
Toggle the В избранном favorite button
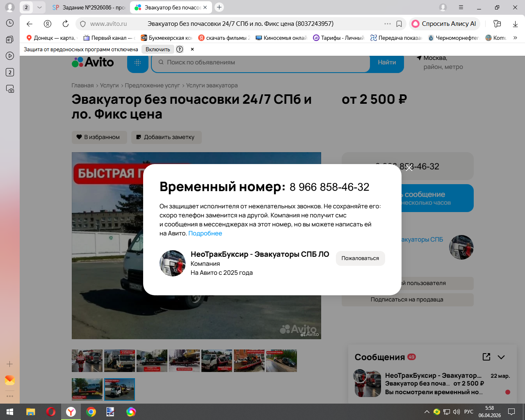[x=99, y=137]
